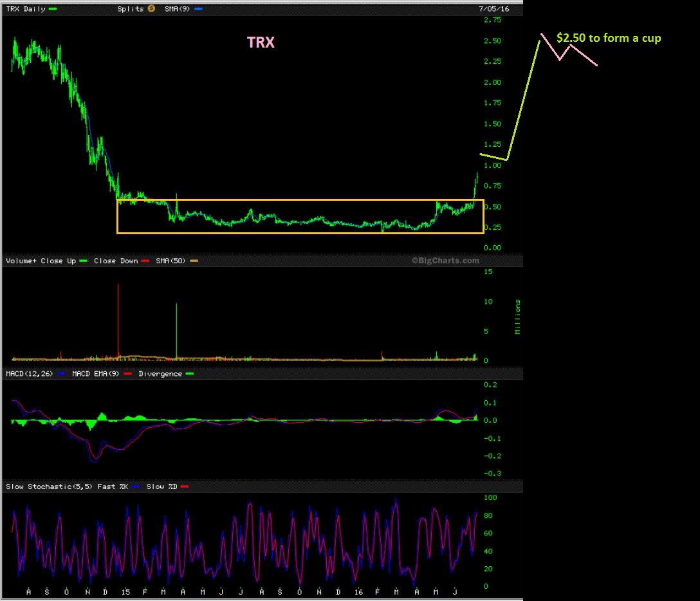Image resolution: width=700 pixels, height=601 pixels.
Task: Select the orange SMA(50) legend marker
Action: pos(193,261)
